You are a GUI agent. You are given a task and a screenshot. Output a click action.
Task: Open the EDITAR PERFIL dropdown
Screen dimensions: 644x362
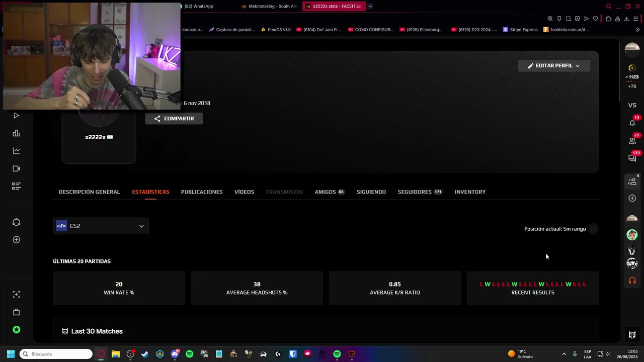tap(554, 66)
